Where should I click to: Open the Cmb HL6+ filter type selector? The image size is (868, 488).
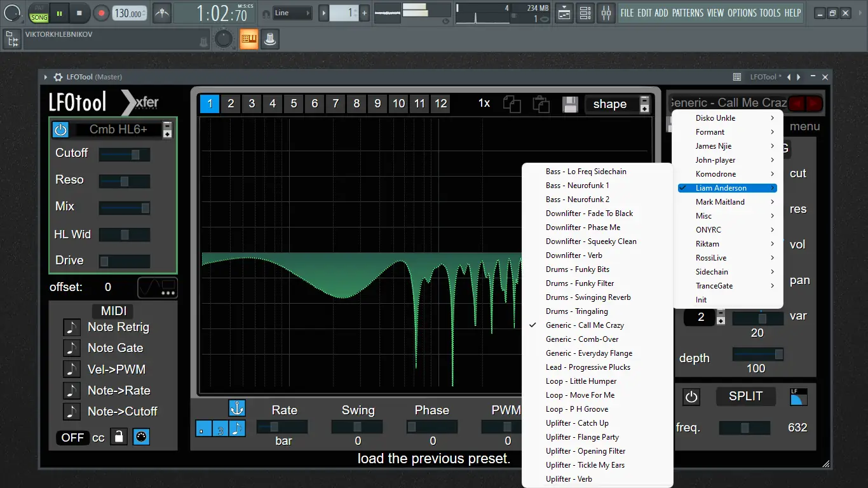(x=118, y=130)
